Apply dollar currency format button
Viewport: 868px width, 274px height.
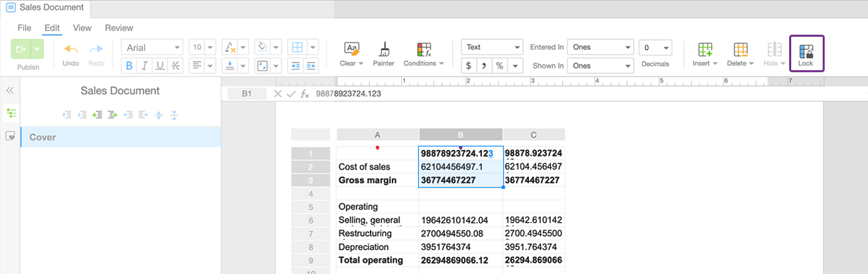(x=469, y=65)
